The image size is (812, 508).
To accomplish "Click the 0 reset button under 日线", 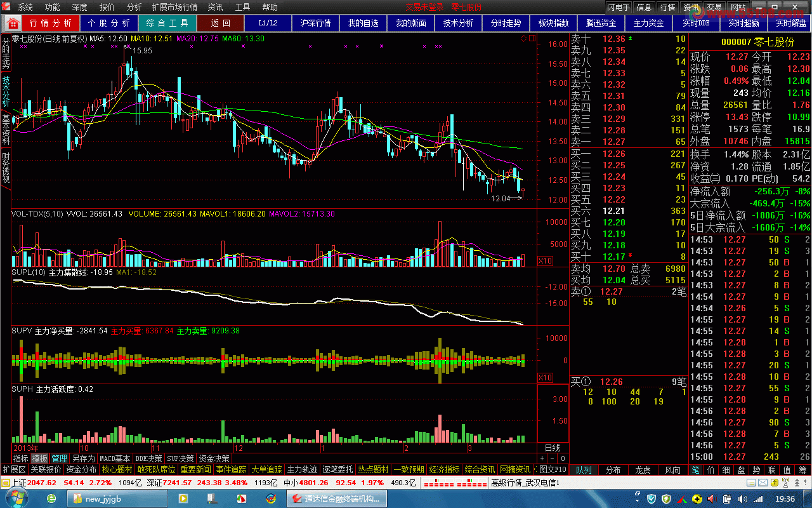I will [563, 458].
